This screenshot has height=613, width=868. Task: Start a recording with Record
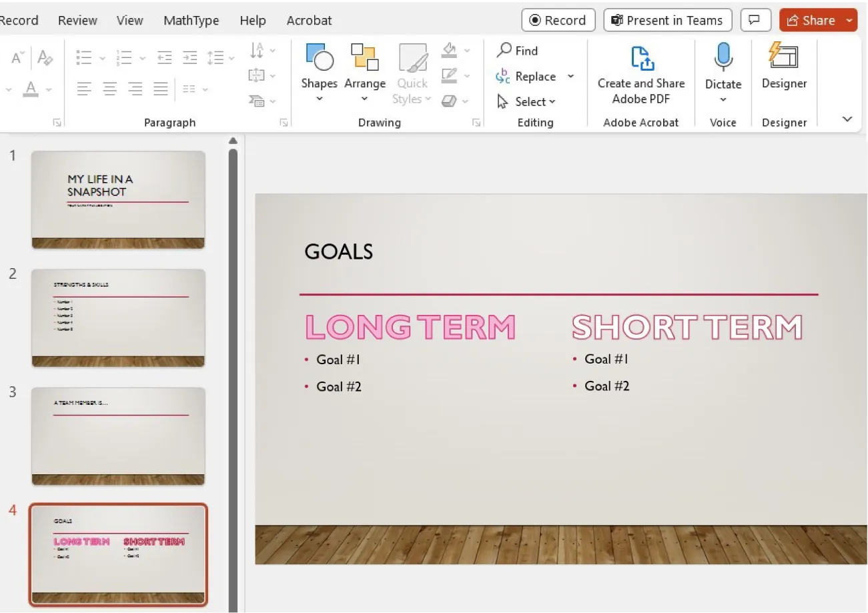[x=558, y=20]
